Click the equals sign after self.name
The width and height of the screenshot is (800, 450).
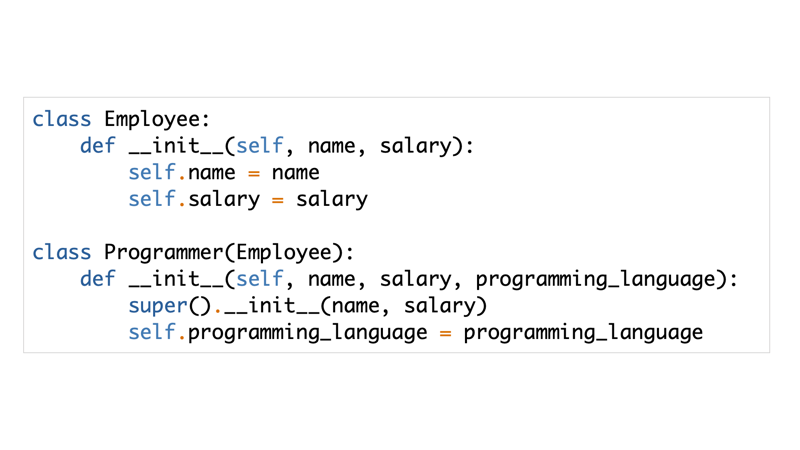click(254, 174)
